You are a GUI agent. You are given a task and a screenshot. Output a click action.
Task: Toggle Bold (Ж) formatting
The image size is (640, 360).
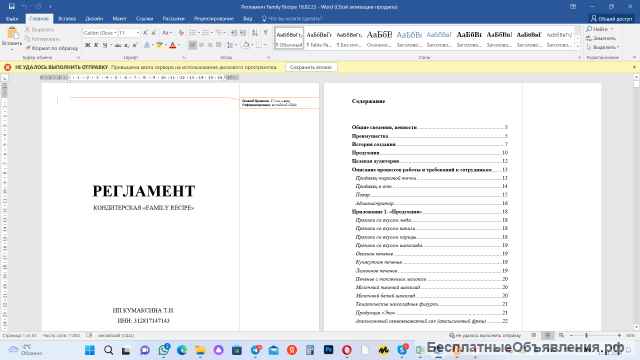click(x=87, y=45)
